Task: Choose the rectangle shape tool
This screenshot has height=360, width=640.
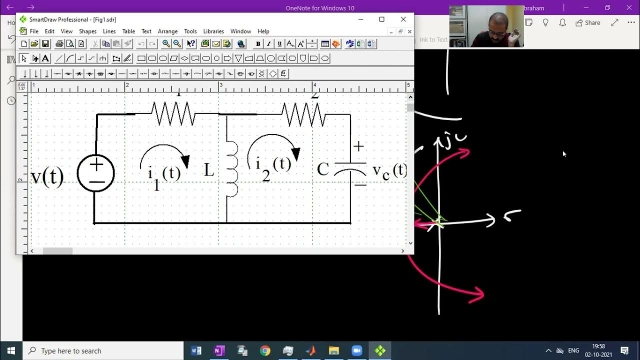Action: 142,59
